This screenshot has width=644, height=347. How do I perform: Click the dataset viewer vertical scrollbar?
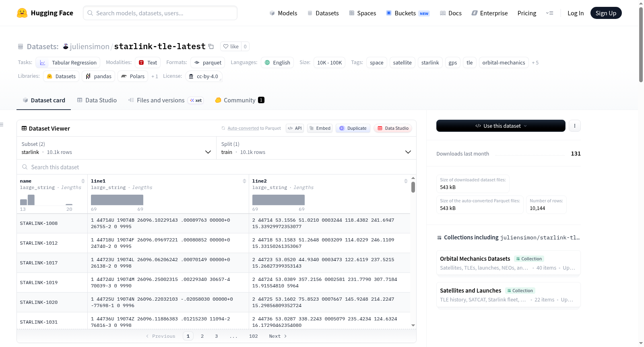coord(413,187)
